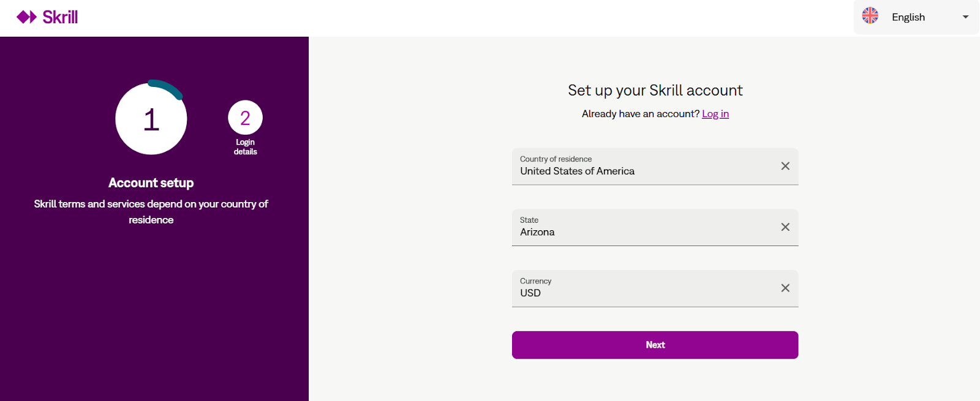Click the Account setup heading
Image resolution: width=980 pixels, height=401 pixels.
pos(151,183)
